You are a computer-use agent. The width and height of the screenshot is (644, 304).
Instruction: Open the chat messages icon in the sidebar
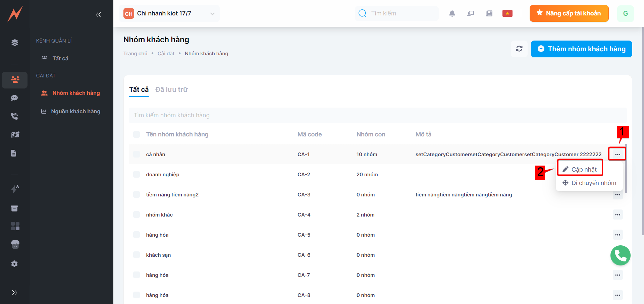tap(14, 98)
